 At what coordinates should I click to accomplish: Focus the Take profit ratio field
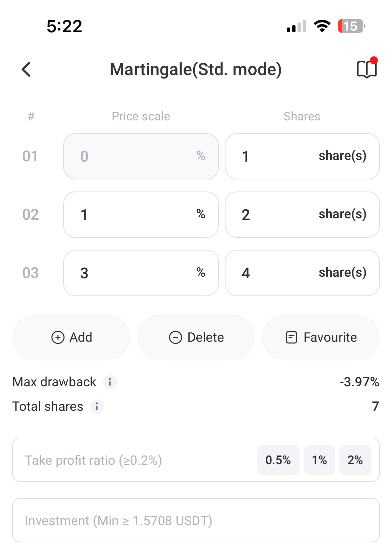click(134, 460)
